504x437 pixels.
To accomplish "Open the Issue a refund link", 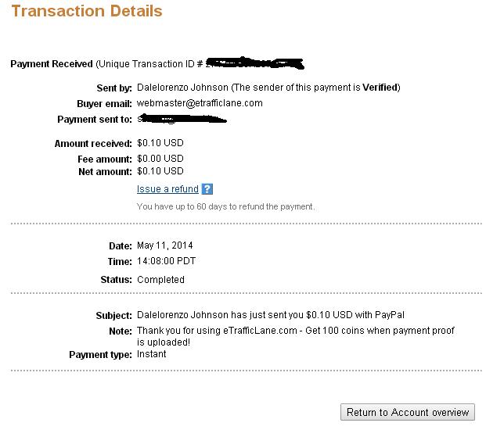I will (167, 189).
